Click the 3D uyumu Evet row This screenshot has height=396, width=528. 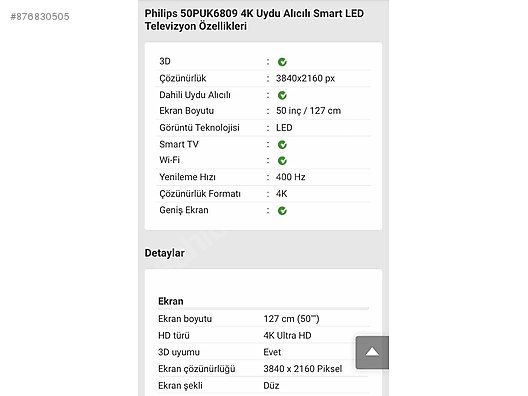tap(263, 352)
